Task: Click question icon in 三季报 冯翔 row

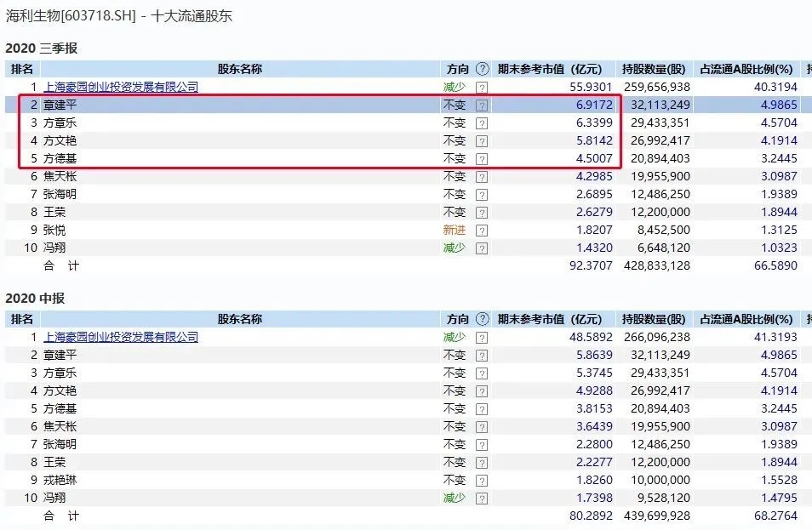Action: (482, 248)
